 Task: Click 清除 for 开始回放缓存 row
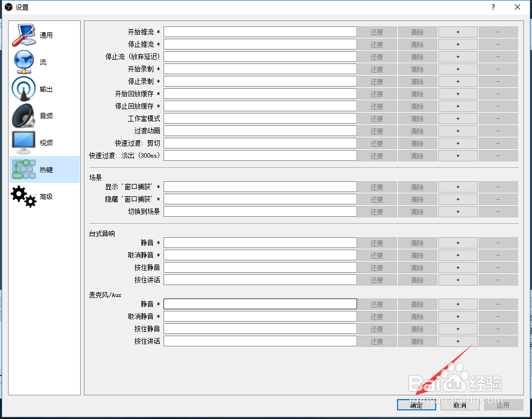click(x=417, y=94)
